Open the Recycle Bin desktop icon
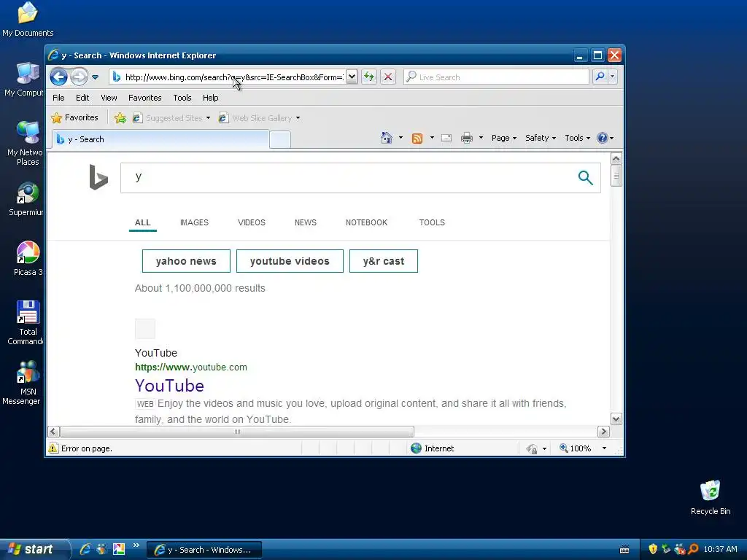The width and height of the screenshot is (747, 560). point(711,497)
